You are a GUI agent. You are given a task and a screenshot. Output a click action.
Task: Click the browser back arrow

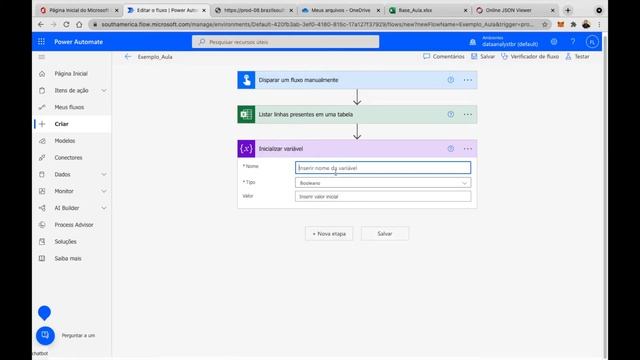(x=41, y=24)
